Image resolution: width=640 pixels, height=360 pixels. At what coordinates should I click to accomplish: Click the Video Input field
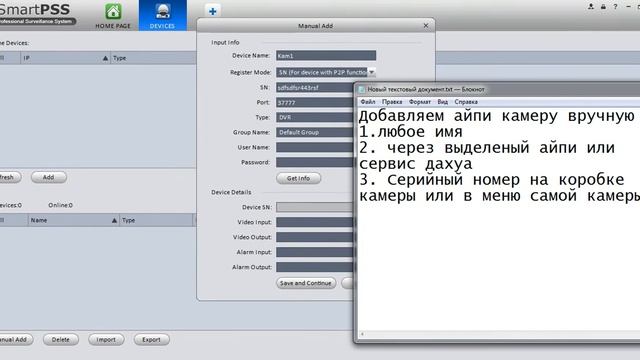[x=315, y=222]
